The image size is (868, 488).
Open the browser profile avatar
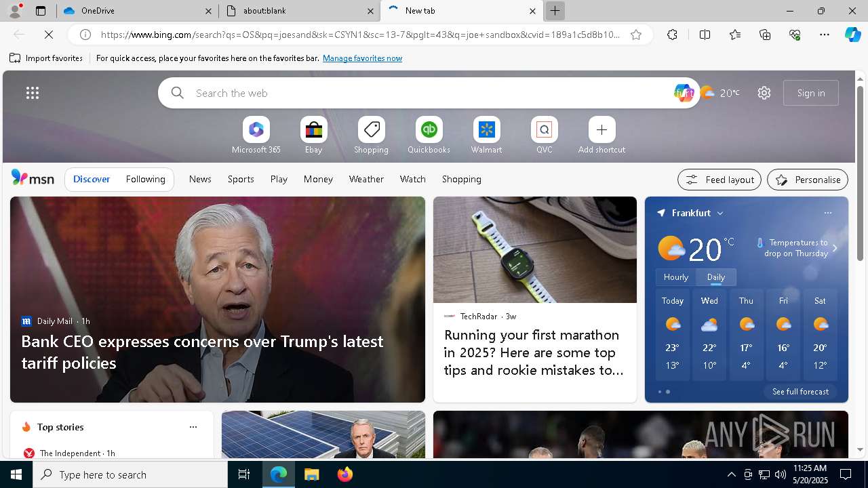[x=14, y=11]
